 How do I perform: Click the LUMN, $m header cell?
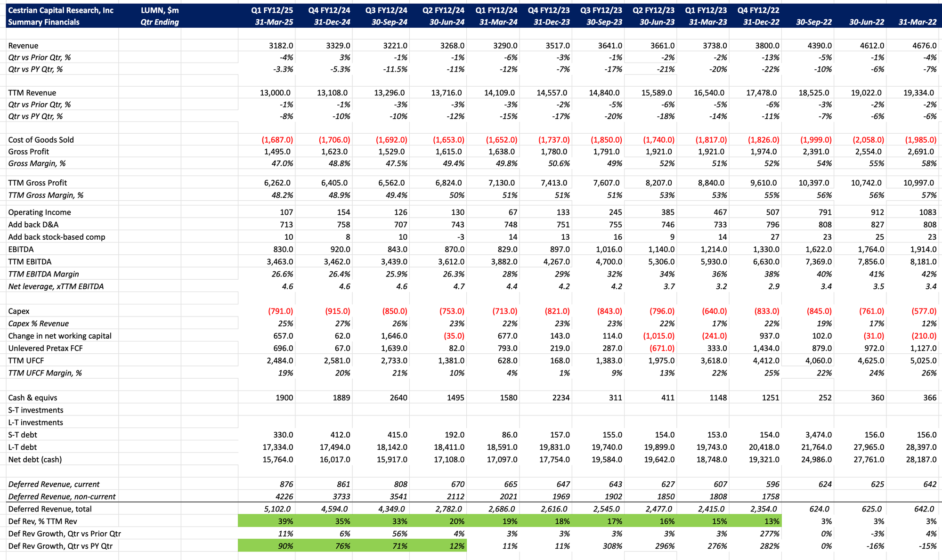[160, 10]
